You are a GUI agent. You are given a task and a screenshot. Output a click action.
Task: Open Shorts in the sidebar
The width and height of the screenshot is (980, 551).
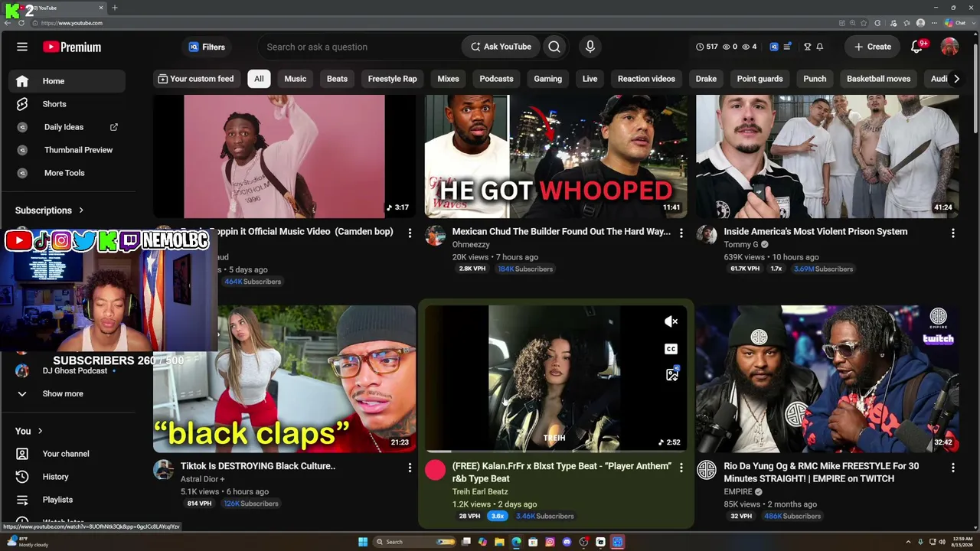pos(67,104)
